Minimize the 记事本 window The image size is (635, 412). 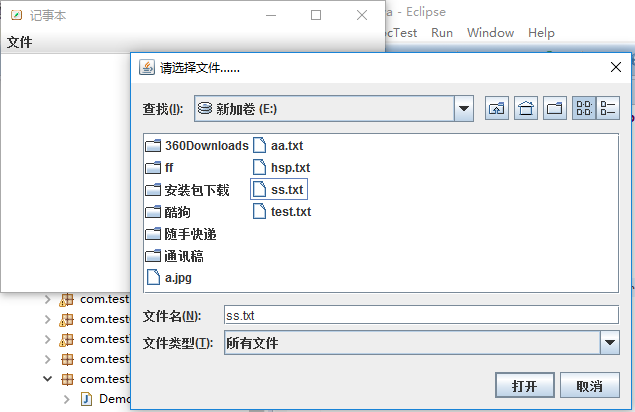(x=271, y=15)
